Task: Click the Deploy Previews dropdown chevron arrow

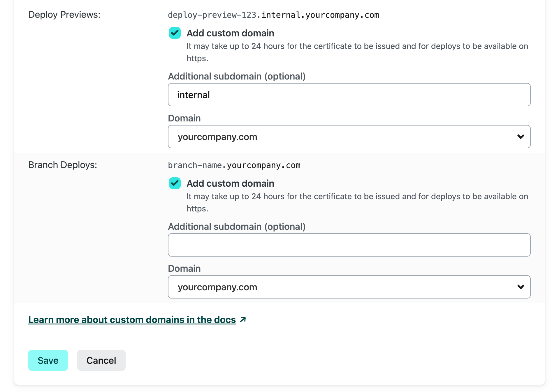Action: (521, 137)
